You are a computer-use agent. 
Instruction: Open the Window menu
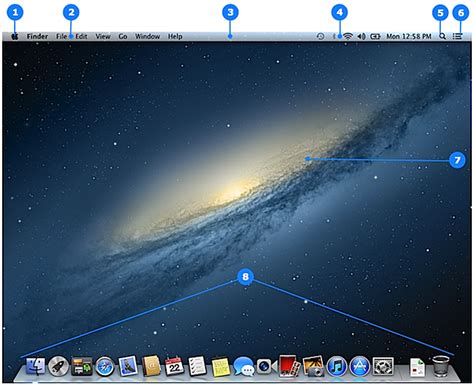(147, 36)
